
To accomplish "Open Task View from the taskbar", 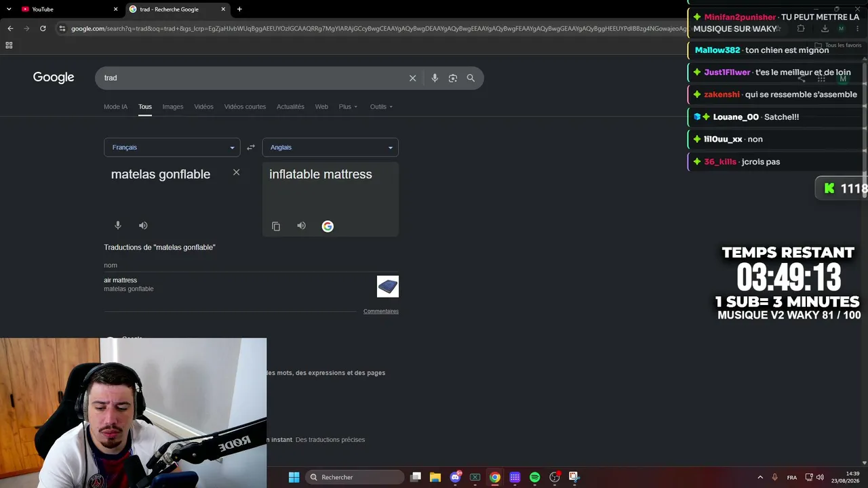I will (416, 477).
